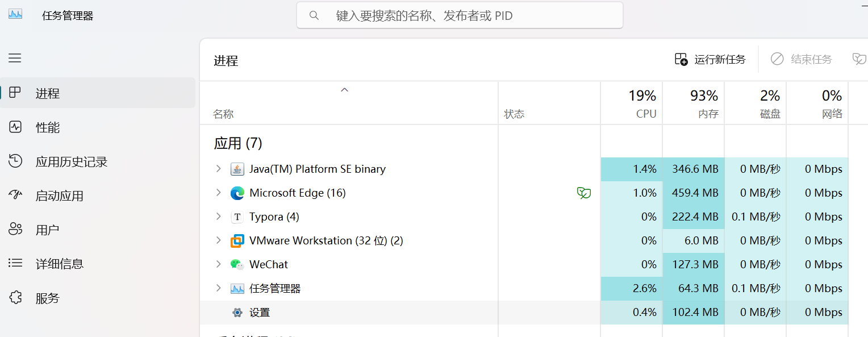Screen dimensions: 868x337
Task: Sort by the 磁盘 2% column header
Action: pyautogui.click(x=755, y=103)
